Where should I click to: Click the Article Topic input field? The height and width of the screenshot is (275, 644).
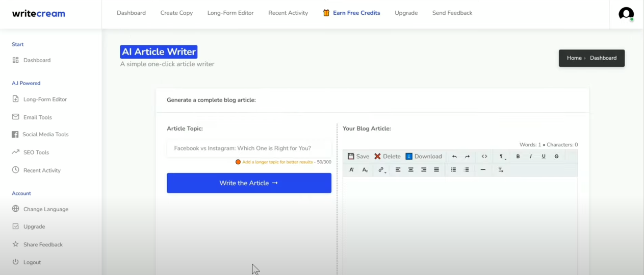(249, 148)
